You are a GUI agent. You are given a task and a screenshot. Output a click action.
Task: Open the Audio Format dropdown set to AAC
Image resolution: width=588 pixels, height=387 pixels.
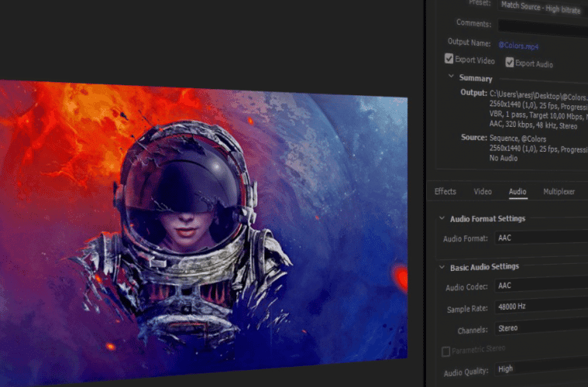(541, 238)
